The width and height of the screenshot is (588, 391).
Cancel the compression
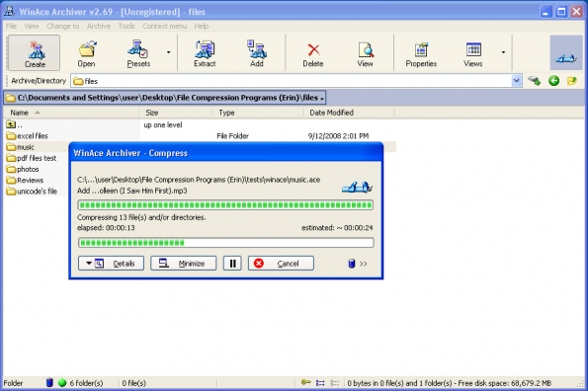coord(281,264)
